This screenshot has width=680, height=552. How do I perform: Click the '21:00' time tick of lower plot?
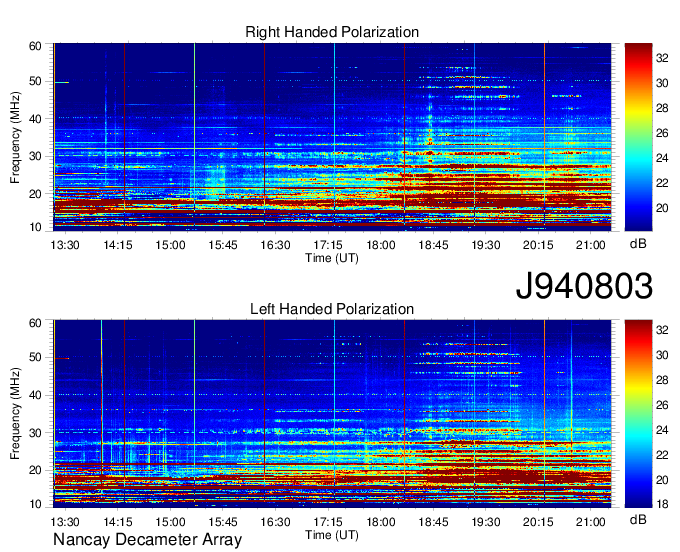point(591,522)
